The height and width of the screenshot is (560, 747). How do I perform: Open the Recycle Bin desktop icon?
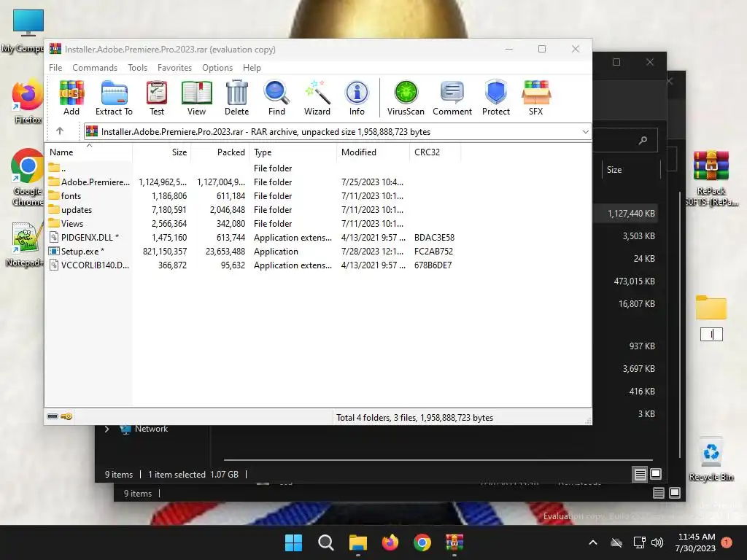click(x=711, y=459)
